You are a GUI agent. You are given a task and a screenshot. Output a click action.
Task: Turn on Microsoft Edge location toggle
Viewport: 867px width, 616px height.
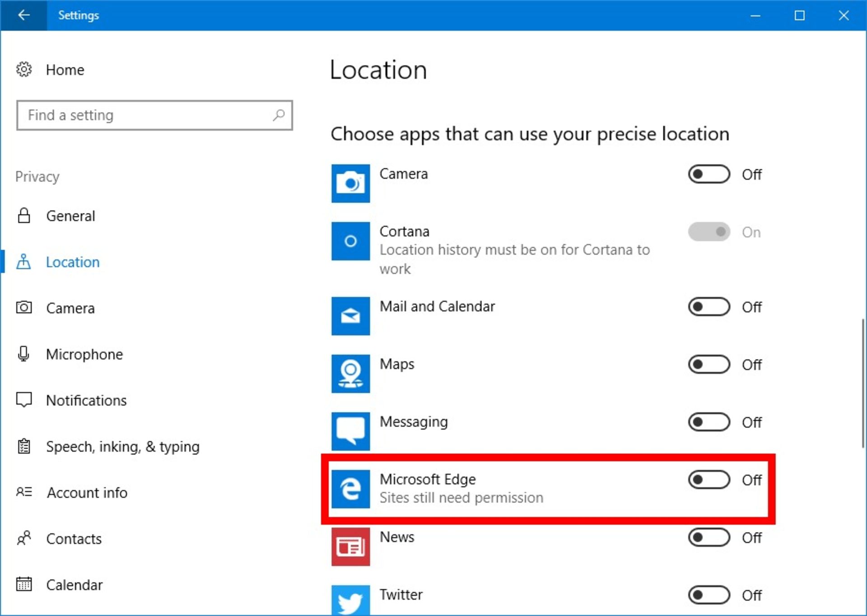point(709,480)
